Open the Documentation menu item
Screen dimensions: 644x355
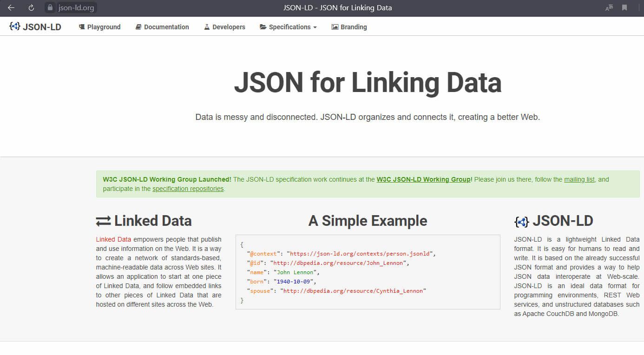pyautogui.click(x=166, y=26)
